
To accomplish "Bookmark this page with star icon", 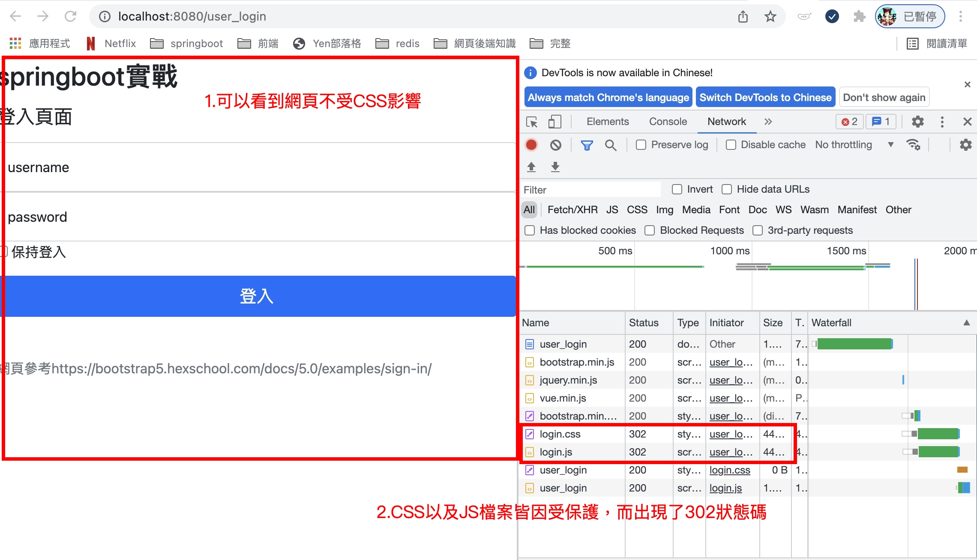I will 770,17.
